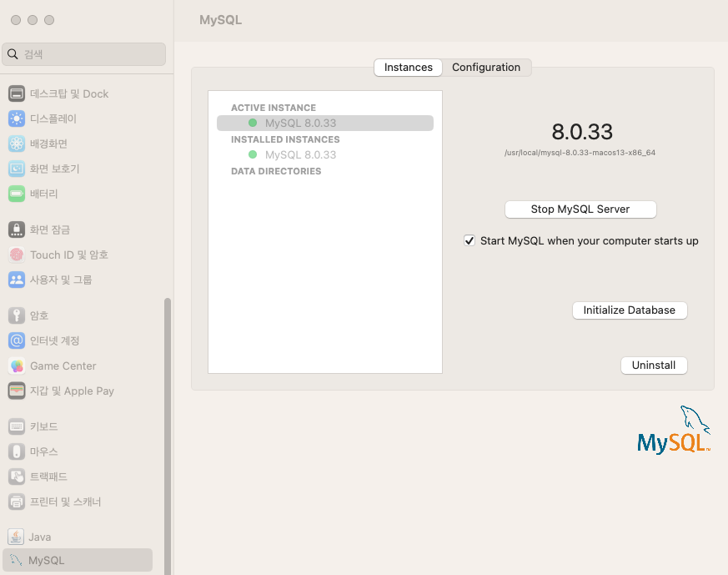
Task: Click the DATA DIRECTORIES section header
Action: click(x=276, y=171)
